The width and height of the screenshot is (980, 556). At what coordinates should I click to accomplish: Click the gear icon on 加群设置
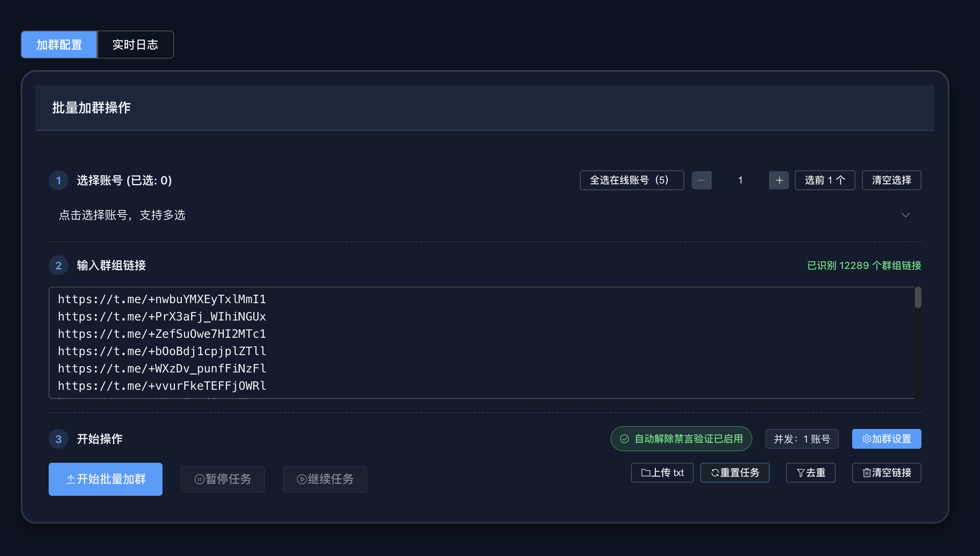(867, 439)
